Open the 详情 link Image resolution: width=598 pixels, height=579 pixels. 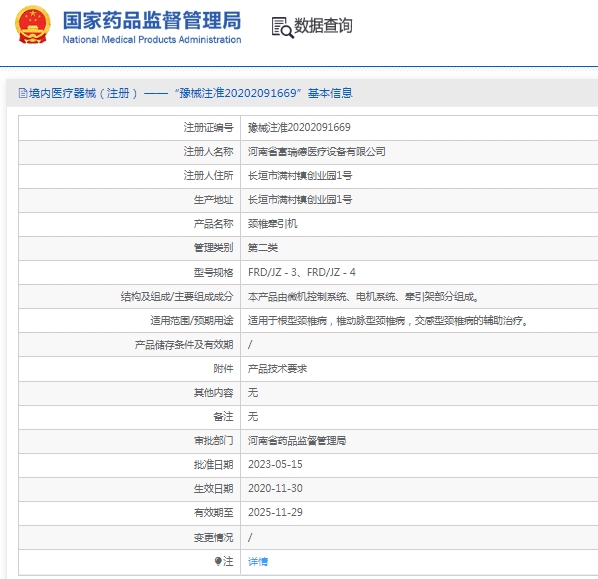point(258,561)
